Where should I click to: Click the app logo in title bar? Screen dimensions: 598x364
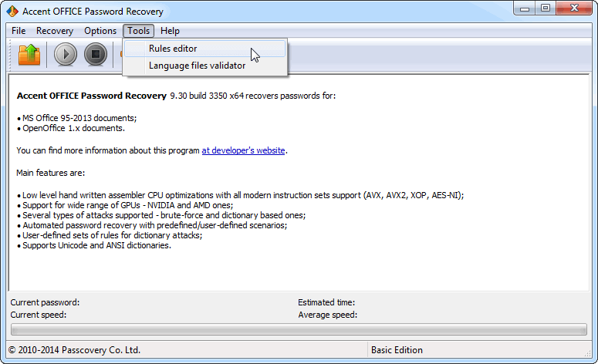click(12, 12)
